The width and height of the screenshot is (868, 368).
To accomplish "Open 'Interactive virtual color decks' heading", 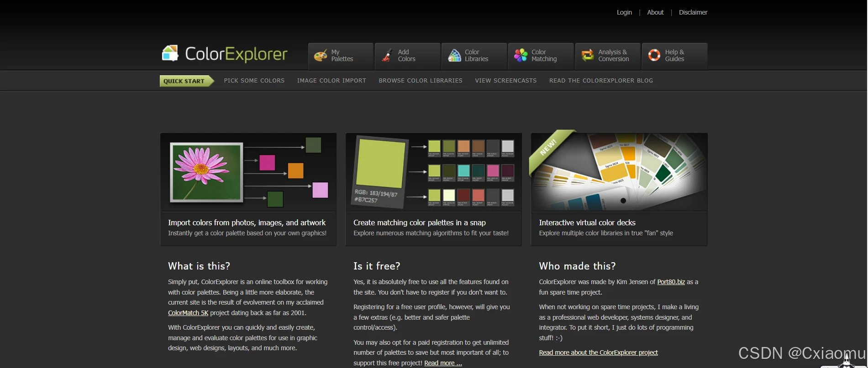I will click(x=587, y=223).
